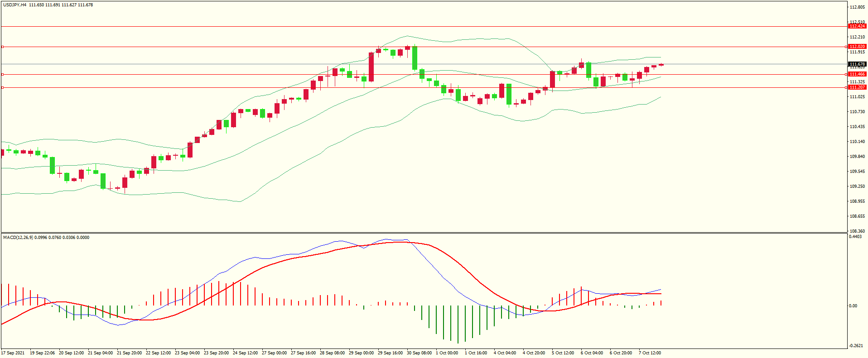Click divider between price chart and MACD panel

pyautogui.click(x=424, y=233)
